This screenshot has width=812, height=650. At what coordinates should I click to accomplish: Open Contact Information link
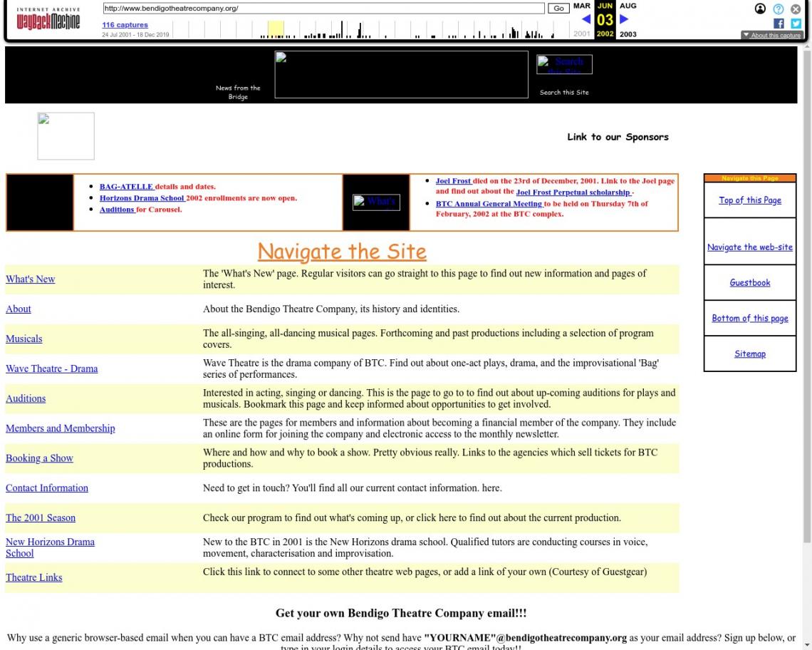[46, 488]
